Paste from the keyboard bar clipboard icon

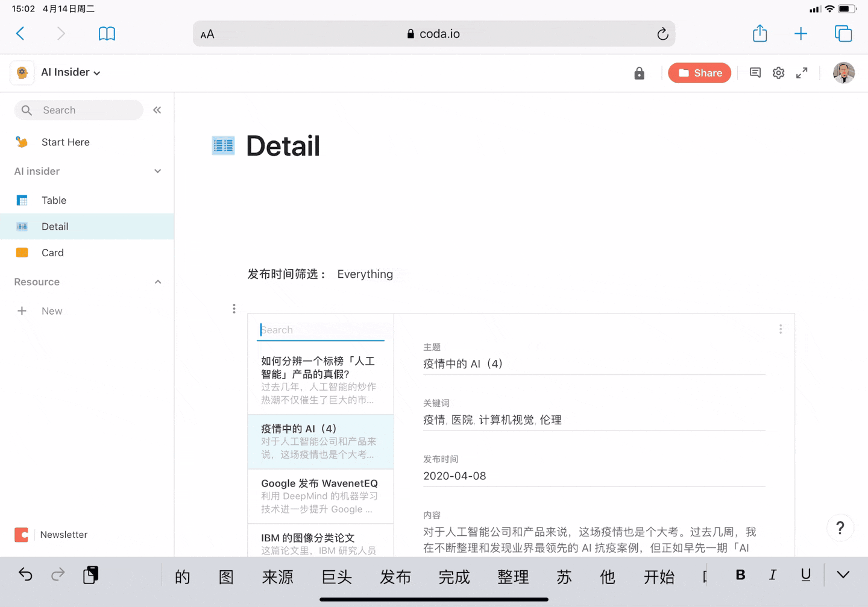(91, 575)
